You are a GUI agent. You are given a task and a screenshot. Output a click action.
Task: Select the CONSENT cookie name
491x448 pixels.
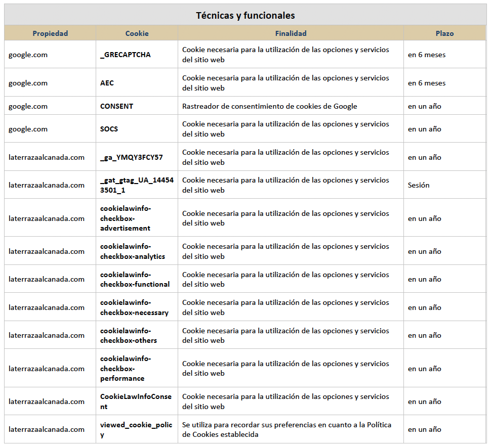116,106
